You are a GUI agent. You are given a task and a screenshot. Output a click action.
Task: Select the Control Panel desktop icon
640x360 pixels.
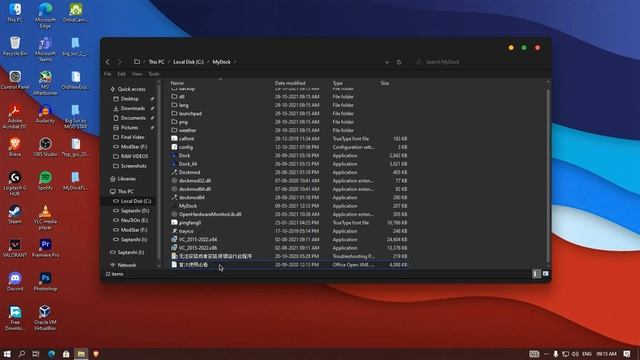(15, 80)
